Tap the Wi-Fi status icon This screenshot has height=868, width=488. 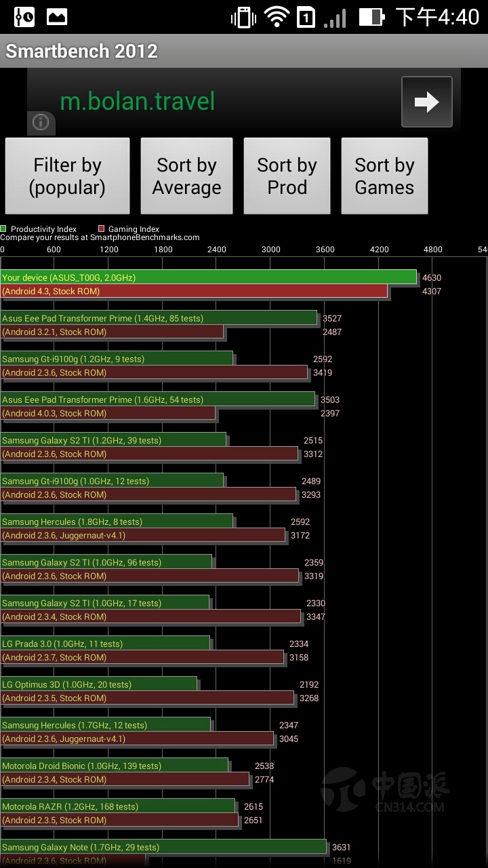click(277, 17)
